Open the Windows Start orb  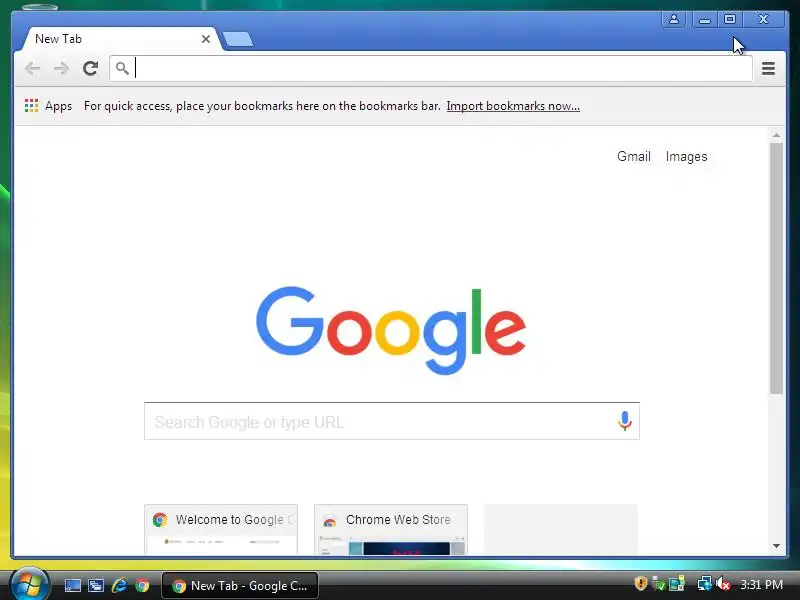[30, 584]
